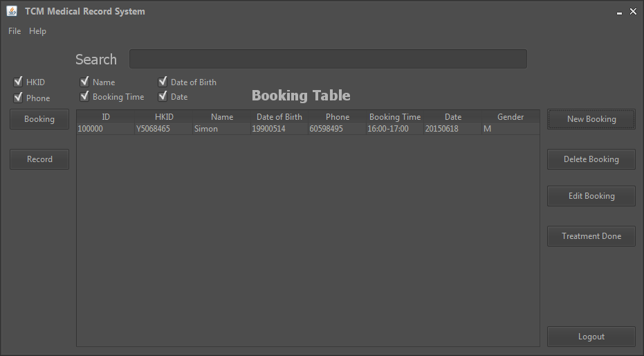644x356 pixels.
Task: Uncheck the Date of Birth filter
Action: click(163, 82)
